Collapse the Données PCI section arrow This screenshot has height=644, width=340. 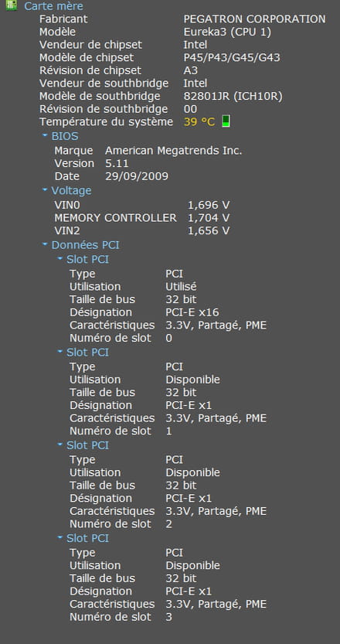point(45,244)
